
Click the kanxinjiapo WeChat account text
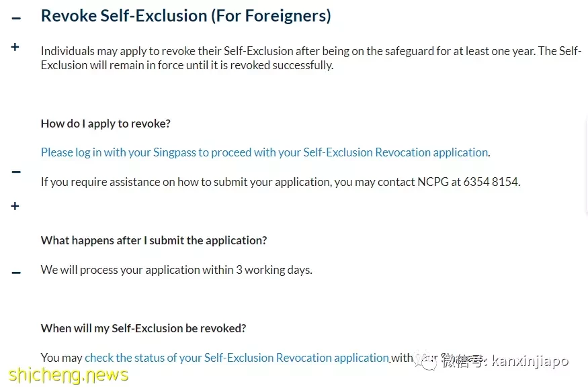(x=530, y=361)
